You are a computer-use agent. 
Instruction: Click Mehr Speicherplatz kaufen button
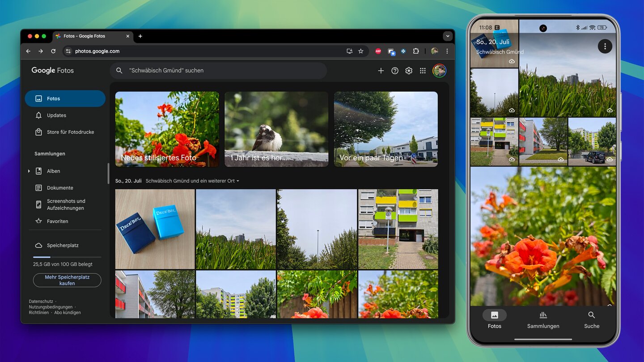[x=67, y=280]
